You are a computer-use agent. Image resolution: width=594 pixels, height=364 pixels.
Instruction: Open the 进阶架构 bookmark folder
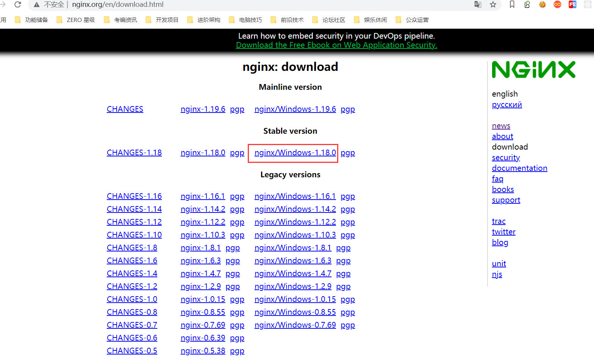pos(204,20)
